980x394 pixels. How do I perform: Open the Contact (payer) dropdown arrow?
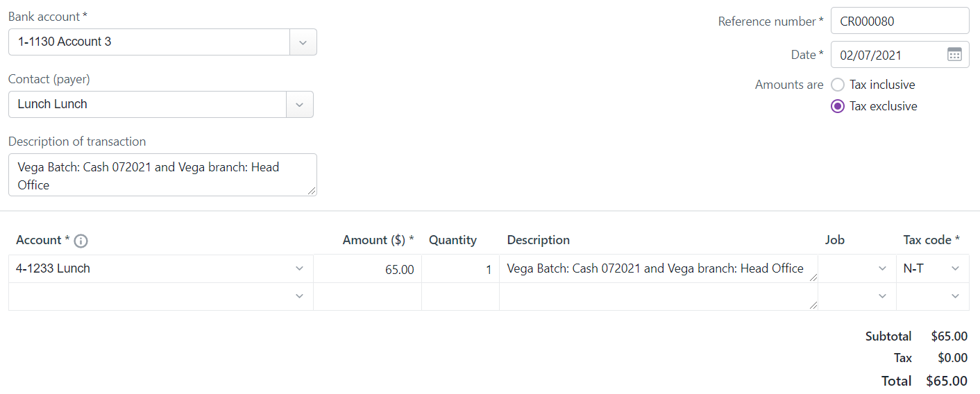[x=299, y=105]
